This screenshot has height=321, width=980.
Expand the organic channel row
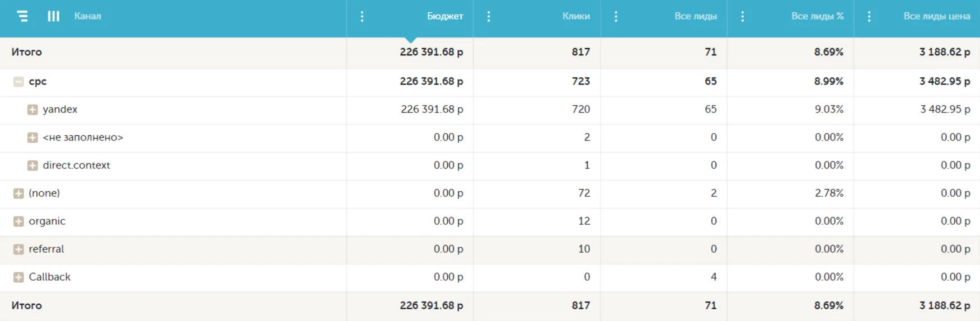pos(18,221)
